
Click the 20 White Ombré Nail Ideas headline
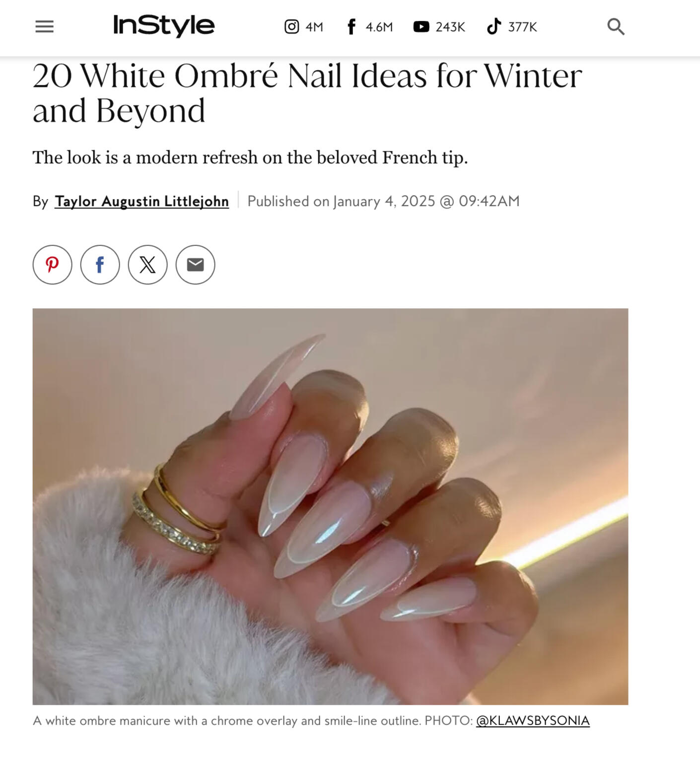[x=307, y=93]
